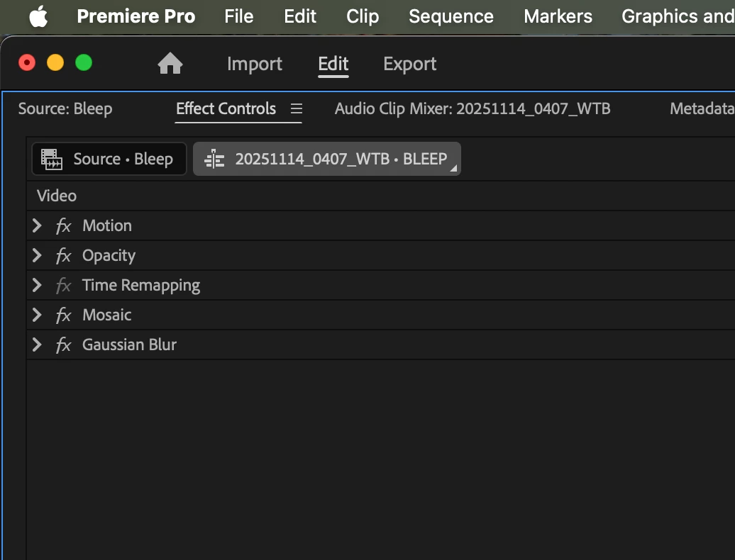This screenshot has height=560, width=735.
Task: Click the source clip film icon
Action: click(52, 159)
